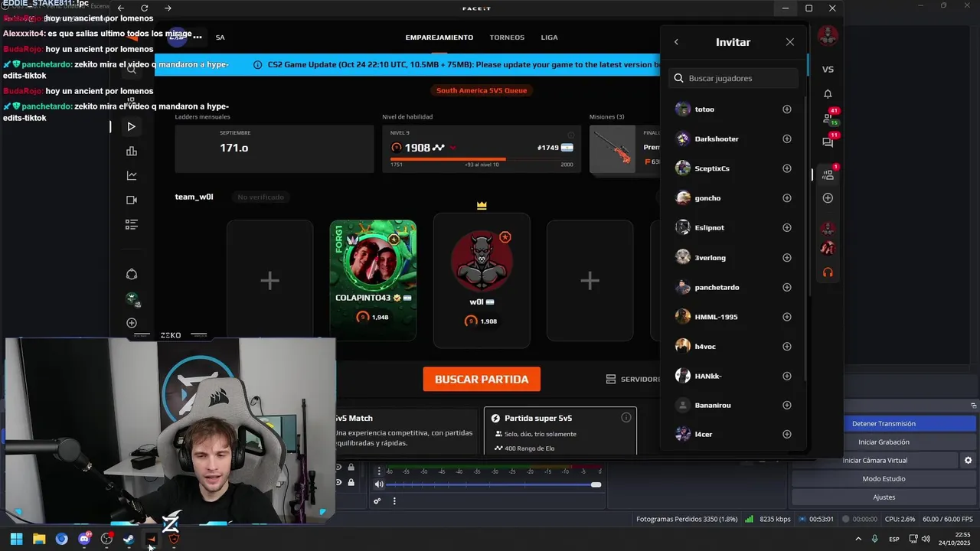The width and height of the screenshot is (980, 551).
Task: Stop stream with Detener Transmisión in OBS
Action: coord(884,423)
